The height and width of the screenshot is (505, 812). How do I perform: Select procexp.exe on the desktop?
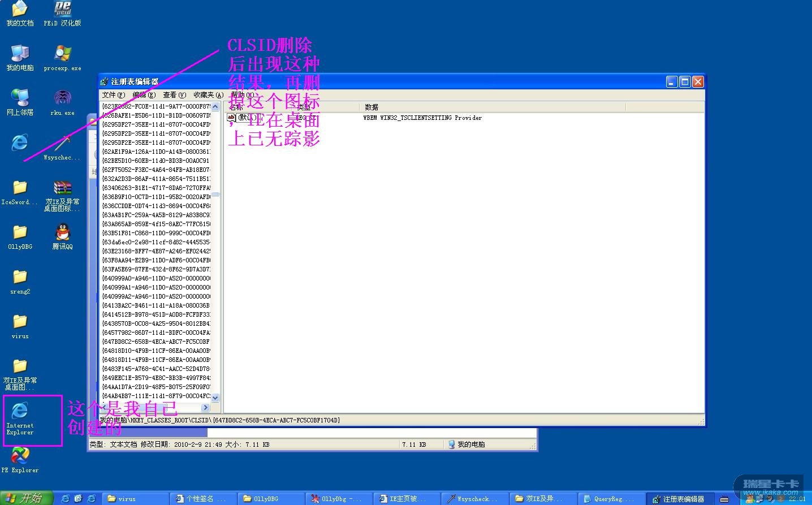click(62, 58)
